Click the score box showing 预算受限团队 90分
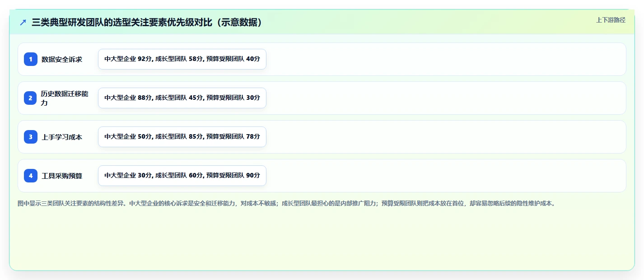644x280 pixels. (x=182, y=176)
